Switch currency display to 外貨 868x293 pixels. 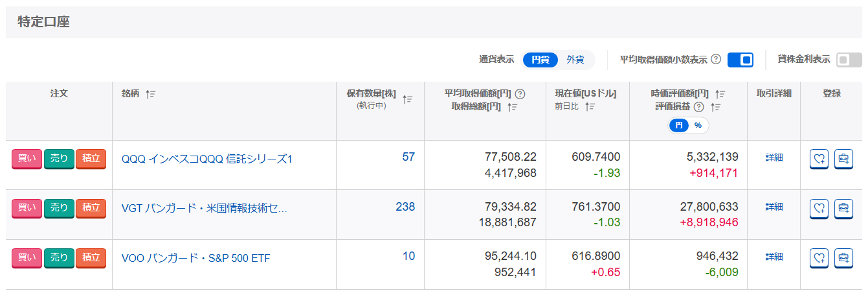pyautogui.click(x=575, y=60)
